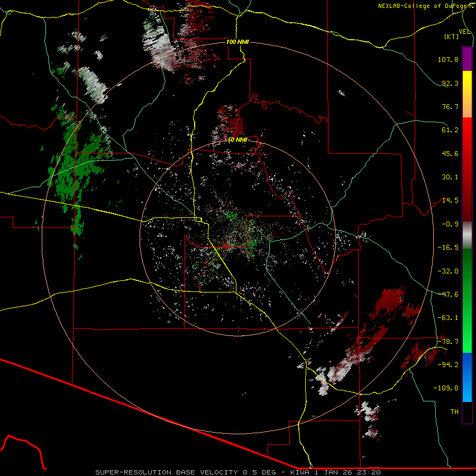476x476 pixels.
Task: Click the yellow-orange segment of the color bar
Action: pos(467,94)
